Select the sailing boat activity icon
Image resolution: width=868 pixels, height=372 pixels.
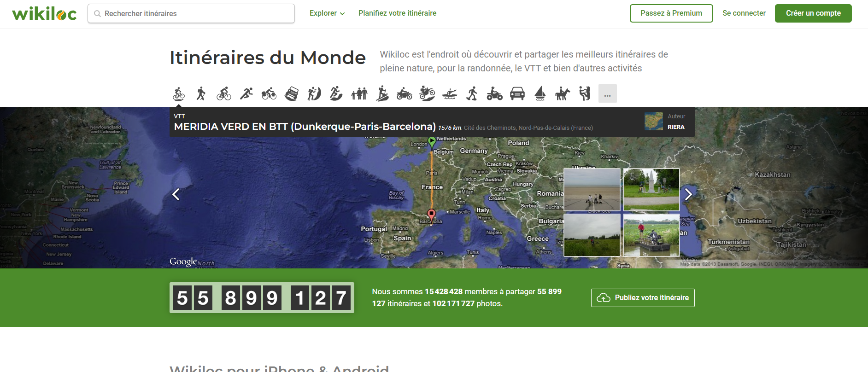point(540,93)
